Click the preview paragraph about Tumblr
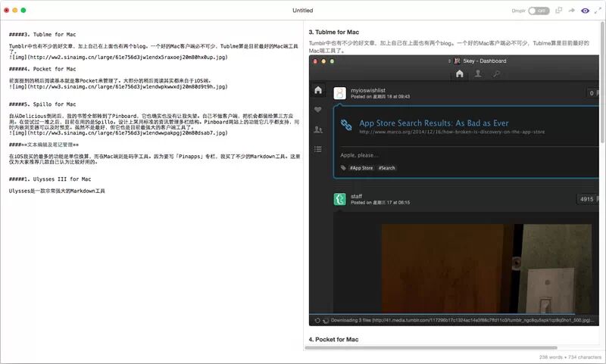 coord(448,47)
